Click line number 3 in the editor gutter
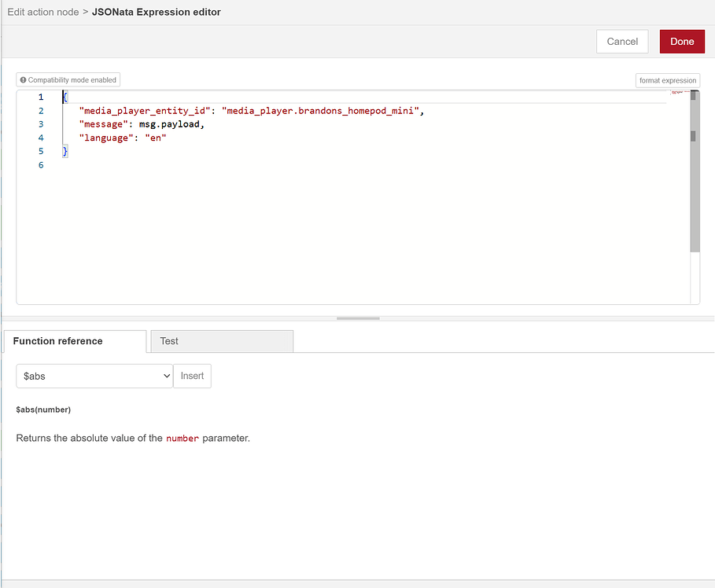715x588 pixels. [x=40, y=123]
